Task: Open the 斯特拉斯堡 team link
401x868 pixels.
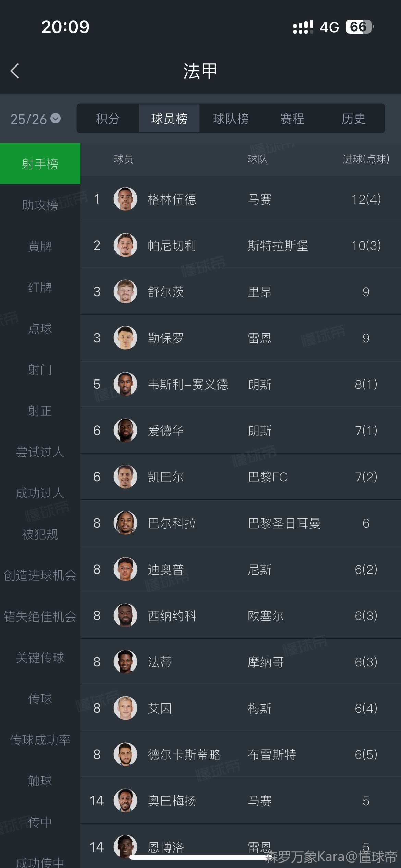Action: [x=278, y=245]
